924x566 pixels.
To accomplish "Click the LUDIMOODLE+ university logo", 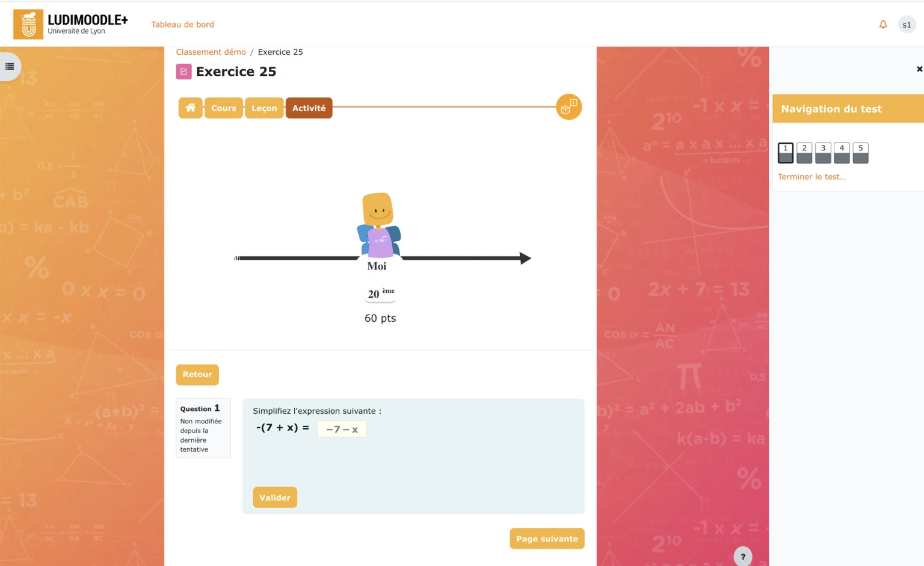I will pos(68,24).
